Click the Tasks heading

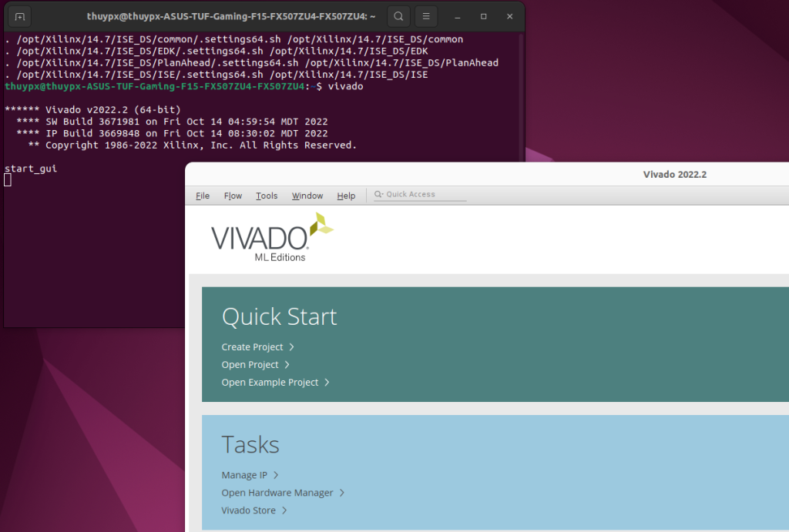tap(250, 445)
